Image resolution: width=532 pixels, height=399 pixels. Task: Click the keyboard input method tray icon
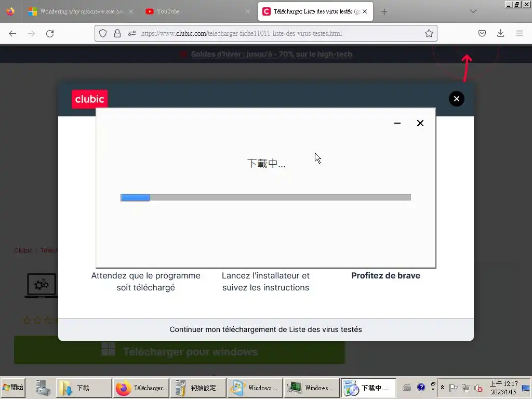[x=407, y=388]
